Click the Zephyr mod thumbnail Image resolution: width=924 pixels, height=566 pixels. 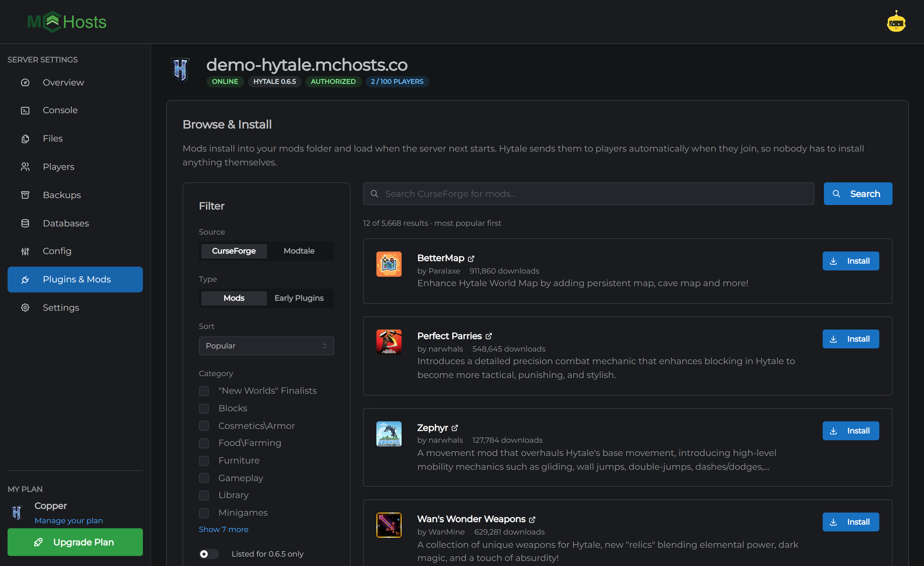point(389,434)
